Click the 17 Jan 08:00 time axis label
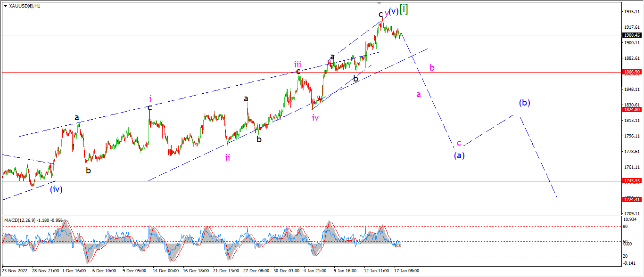The width and height of the screenshot is (644, 277). click(408, 271)
